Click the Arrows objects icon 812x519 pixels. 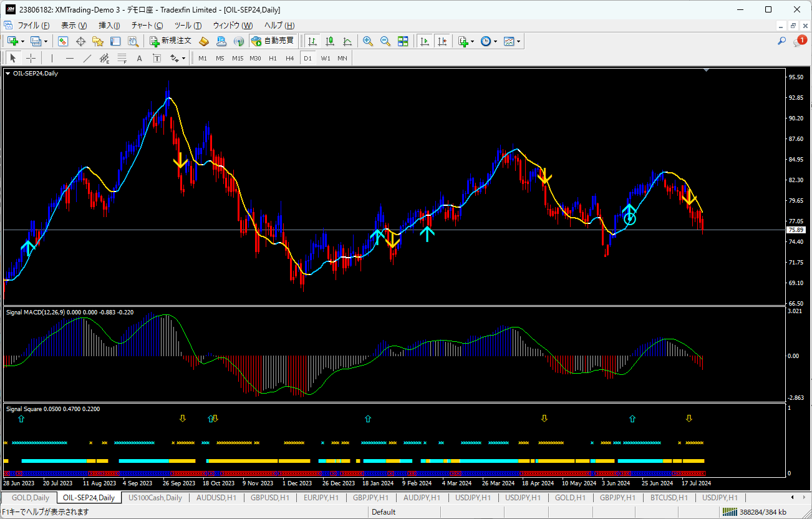tap(174, 58)
